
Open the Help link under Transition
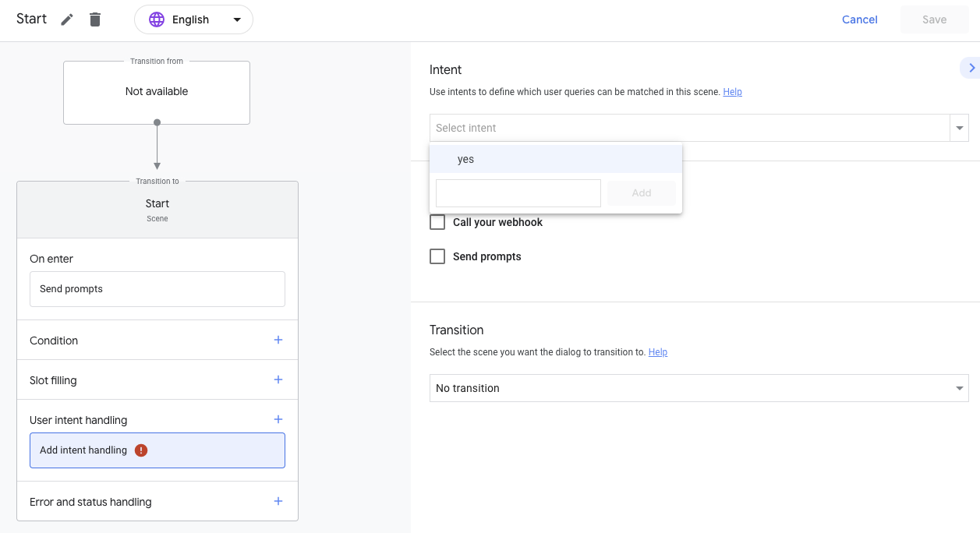[658, 352]
